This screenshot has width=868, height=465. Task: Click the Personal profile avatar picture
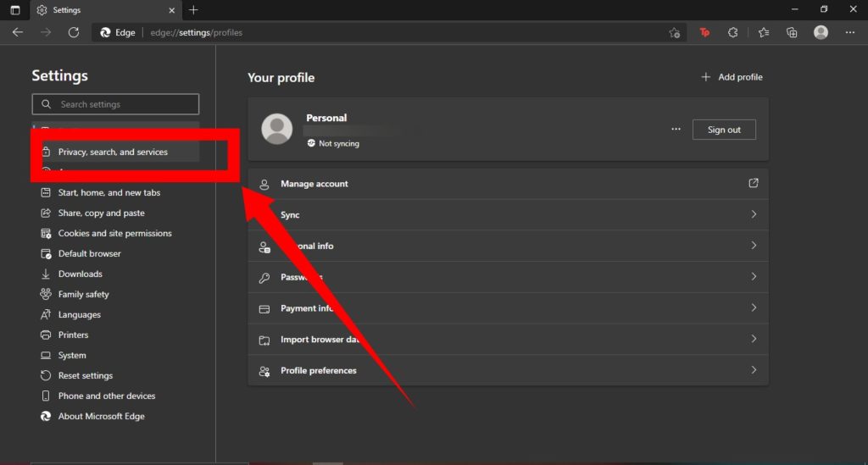(277, 129)
